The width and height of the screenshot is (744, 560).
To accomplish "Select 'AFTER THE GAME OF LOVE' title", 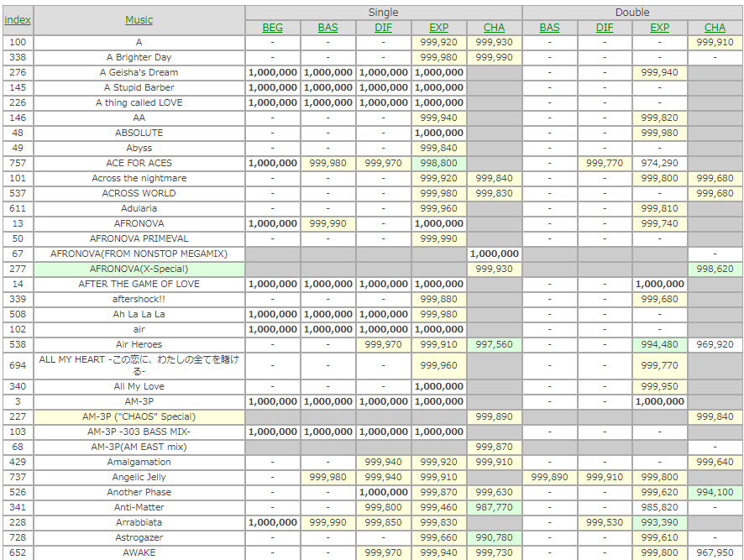I will tap(139, 285).
